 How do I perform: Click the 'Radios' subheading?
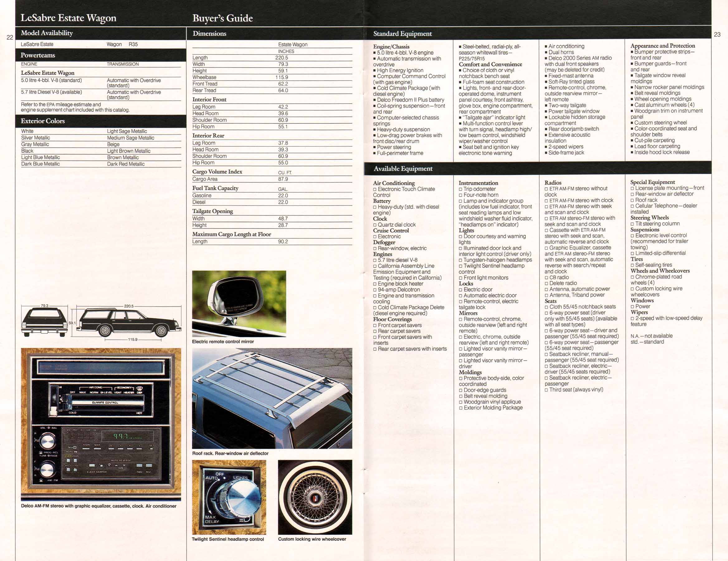click(x=553, y=183)
